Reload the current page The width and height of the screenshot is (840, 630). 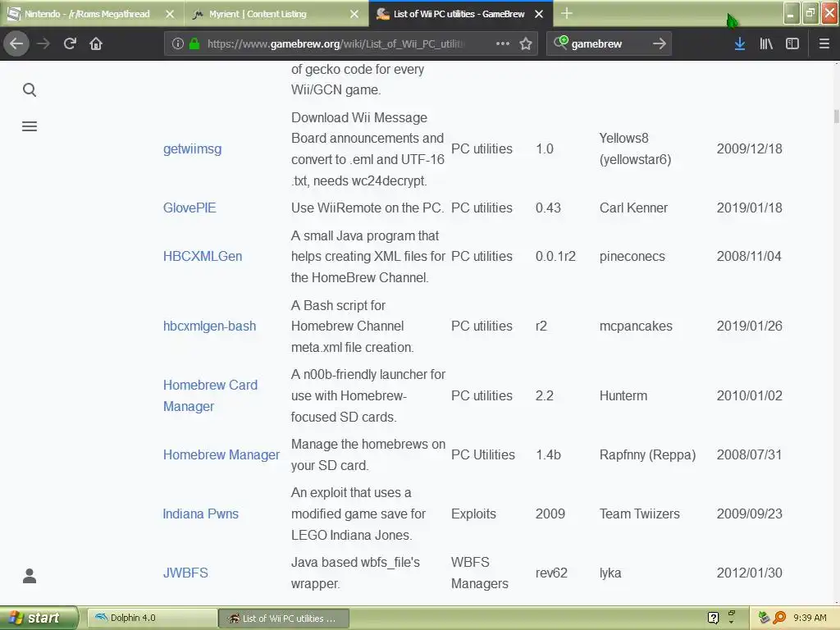70,43
